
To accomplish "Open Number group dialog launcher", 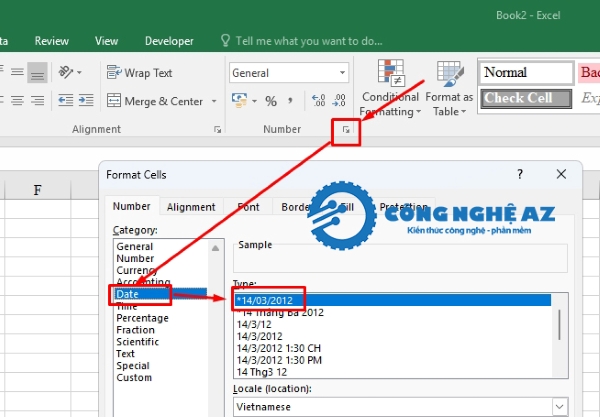I will click(346, 130).
